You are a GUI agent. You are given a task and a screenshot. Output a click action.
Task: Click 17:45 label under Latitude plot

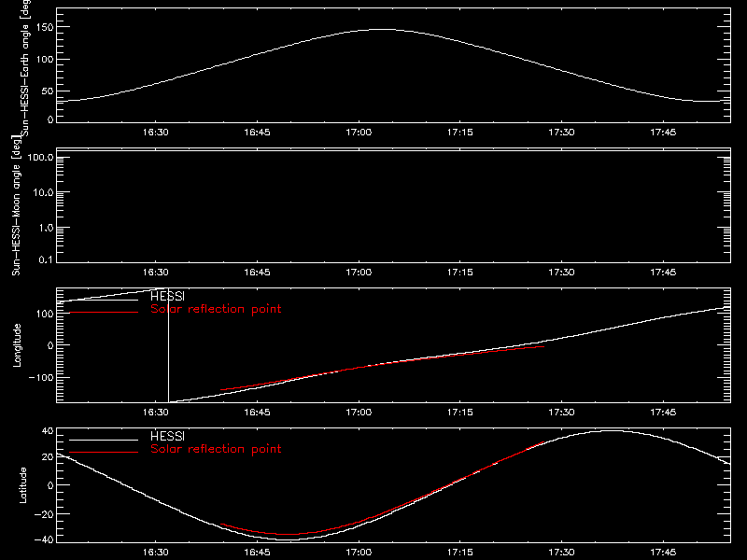[x=663, y=553]
